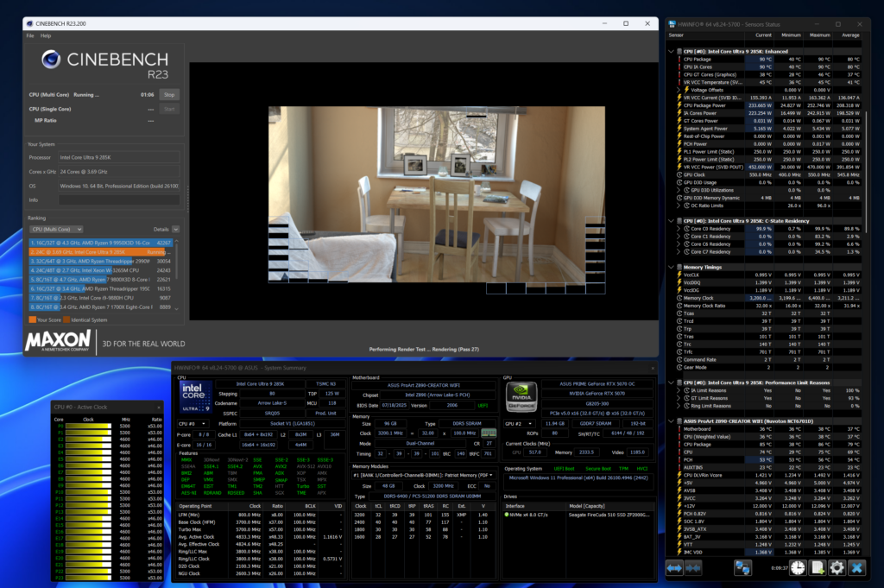Click the memory module chip icon next to 100.0 MHz
This screenshot has height=588, width=884.
click(x=489, y=433)
